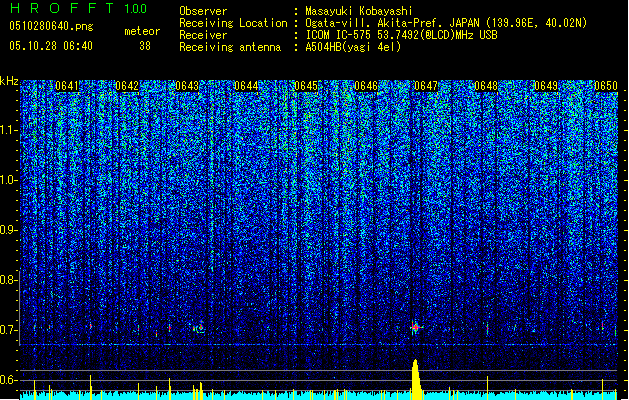This screenshot has width=629, height=400.
Task: Click the ICOM IC-575 receiver value
Action: pos(401,35)
